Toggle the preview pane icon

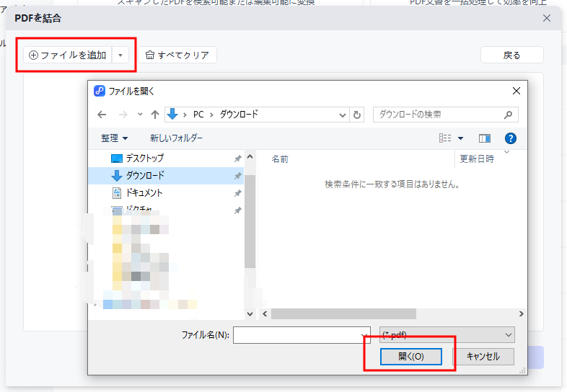pos(485,138)
